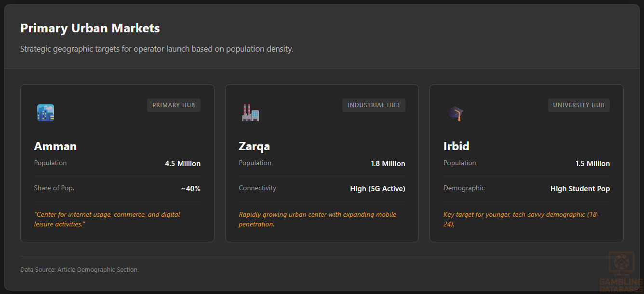644x294 pixels.
Task: Click the Amman city buildings icon
Action: click(x=45, y=112)
